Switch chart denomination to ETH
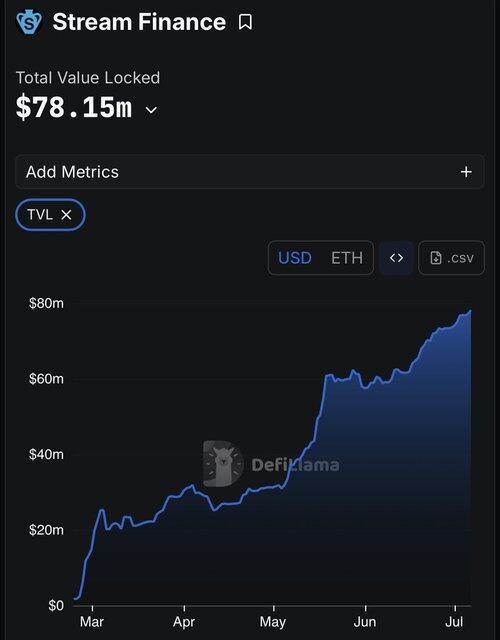The width and height of the screenshot is (500, 640). pyautogui.click(x=347, y=258)
